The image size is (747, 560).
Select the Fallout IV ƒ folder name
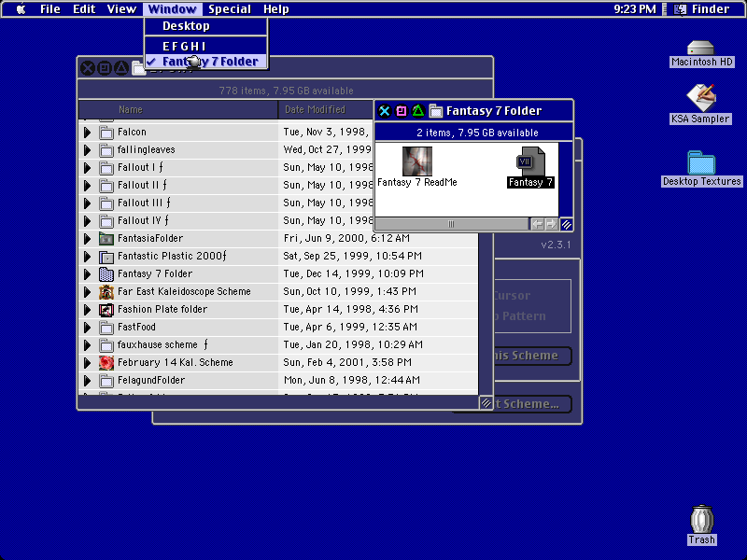[143, 221]
